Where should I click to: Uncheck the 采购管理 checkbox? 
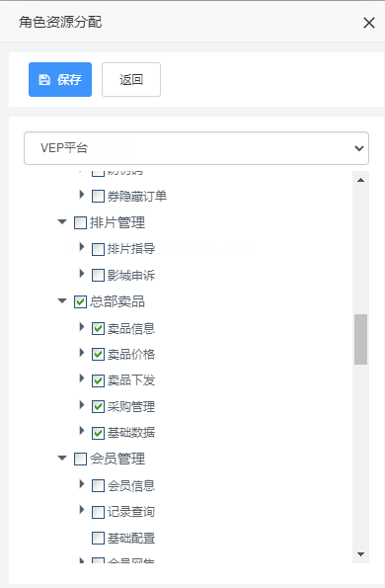[x=98, y=407]
